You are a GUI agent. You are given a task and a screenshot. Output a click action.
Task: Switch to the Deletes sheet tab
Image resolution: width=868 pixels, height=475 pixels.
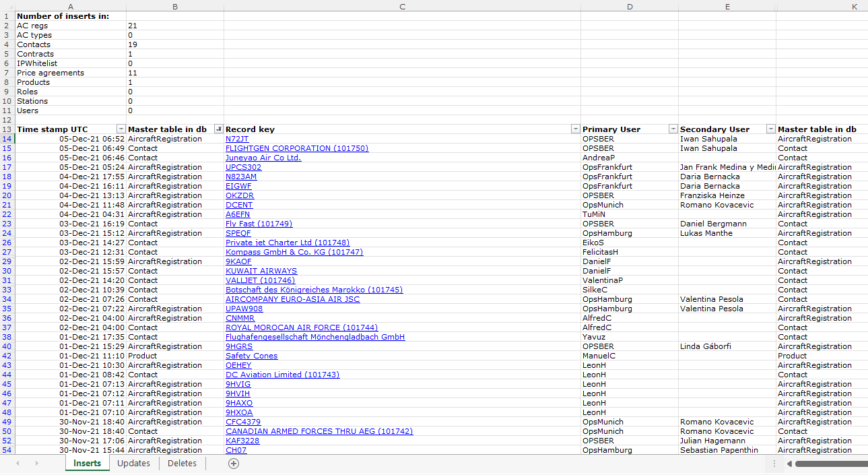[x=182, y=464]
